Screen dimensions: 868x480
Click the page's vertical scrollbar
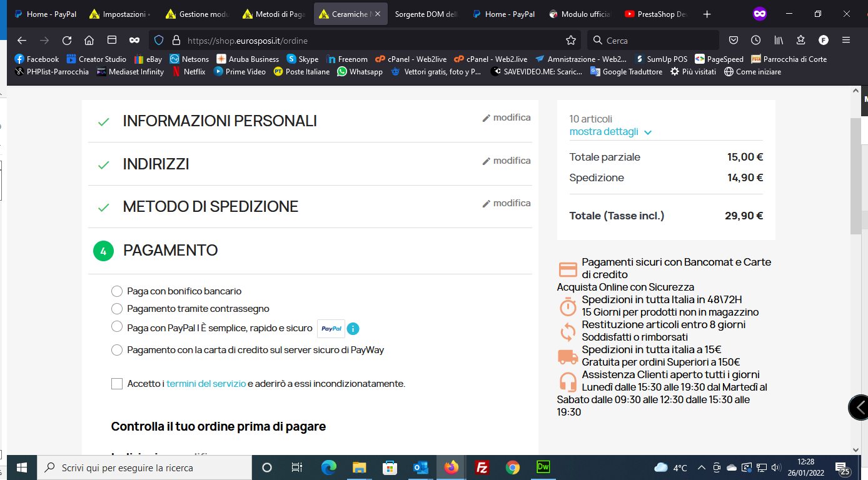click(x=855, y=176)
